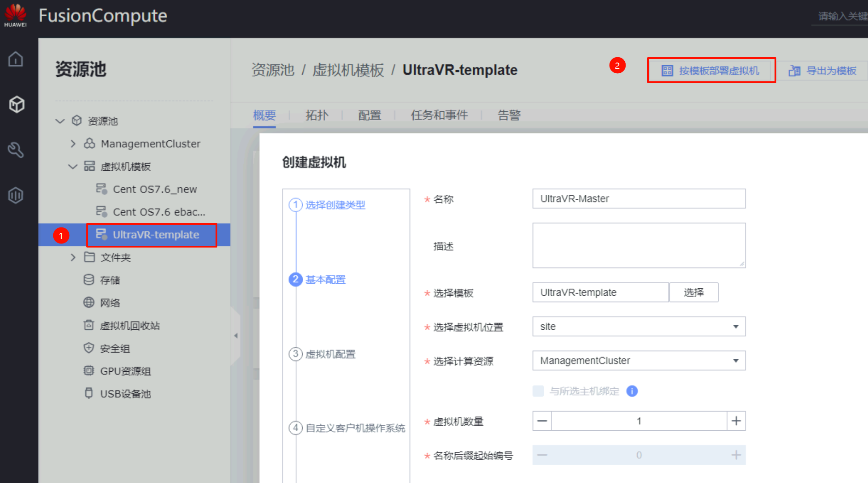Image resolution: width=868 pixels, height=483 pixels.
Task: Click the wrench tools sidebar icon
Action: pos(16,150)
